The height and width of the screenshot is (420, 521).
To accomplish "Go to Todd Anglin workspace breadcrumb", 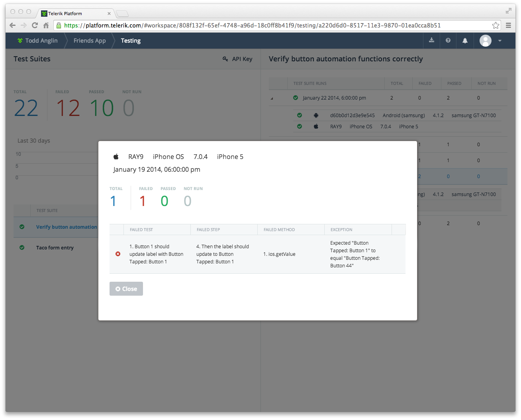I will point(37,41).
